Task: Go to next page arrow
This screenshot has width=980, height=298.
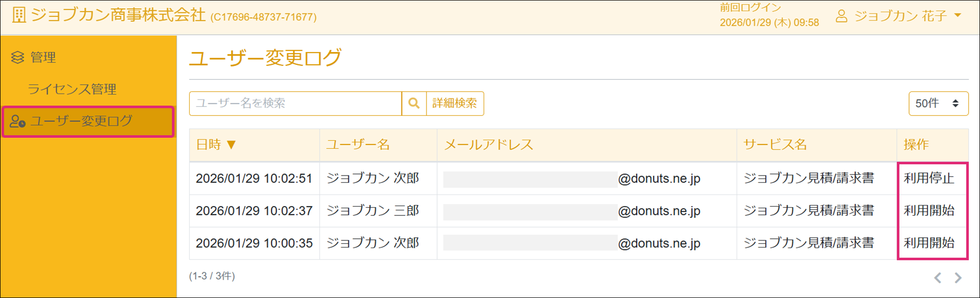Action: coord(958,278)
